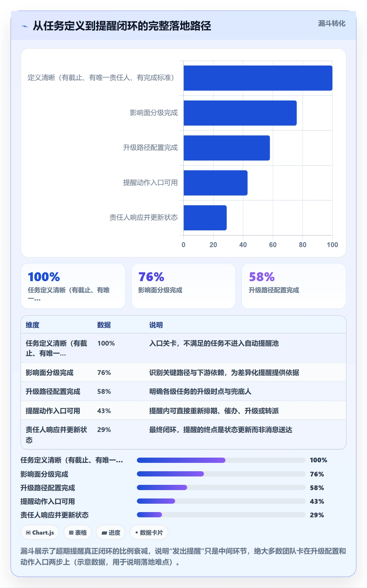Click the lightning icon beside the title
This screenshot has width=367, height=588.
25,26
